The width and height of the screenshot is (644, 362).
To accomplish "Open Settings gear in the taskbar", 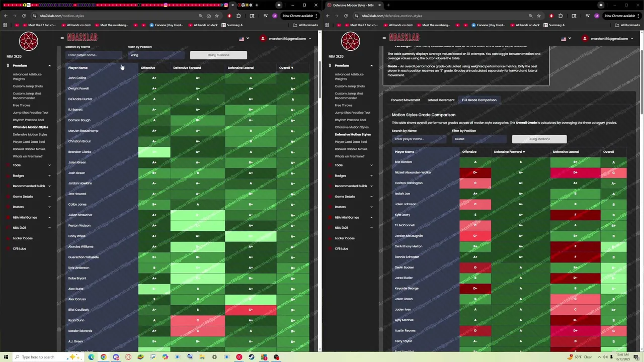I will point(214,357).
